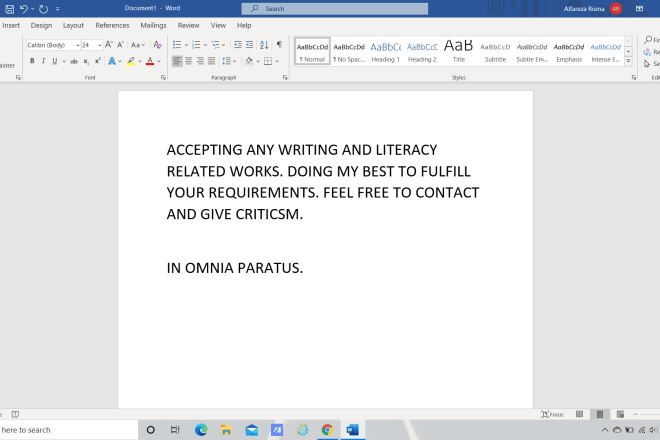Undo the last action
This screenshot has height=440, width=660.
(24, 8)
